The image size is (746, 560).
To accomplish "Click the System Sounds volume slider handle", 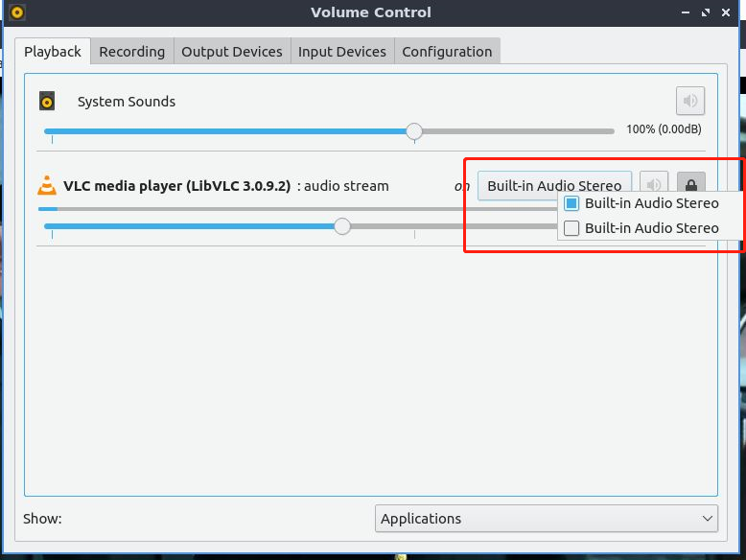I will [414, 131].
